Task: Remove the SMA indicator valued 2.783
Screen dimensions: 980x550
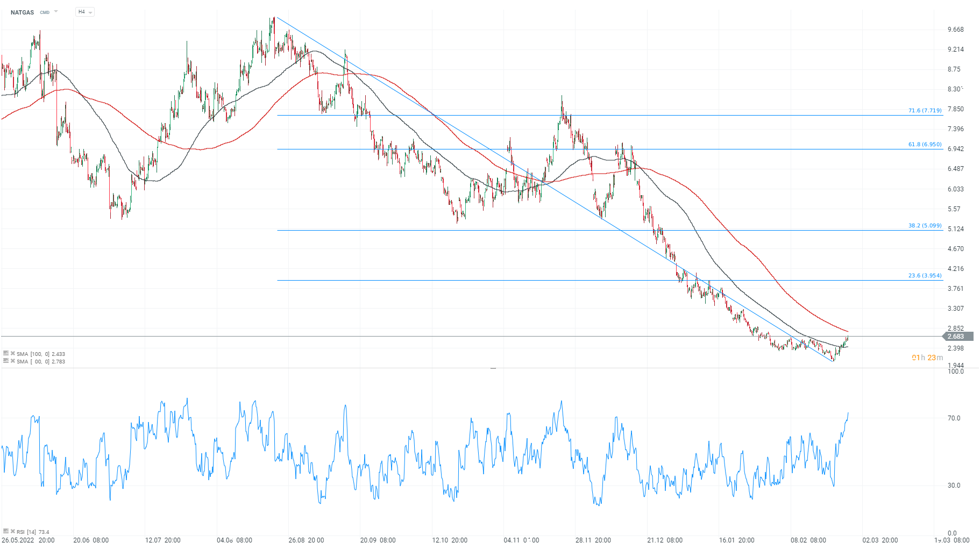Action: [x=13, y=361]
